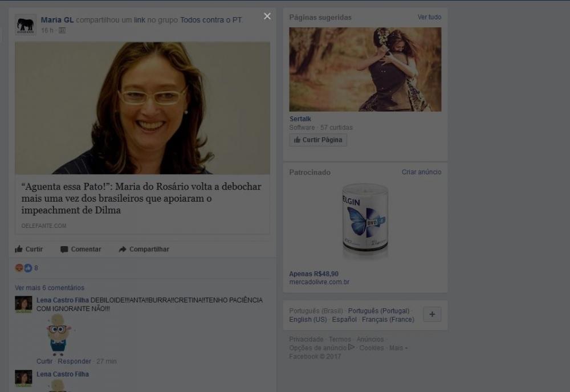Viewport: 570px width, 392px height.
Task: Expand Ver mais 6 comentários
Action: [50, 288]
